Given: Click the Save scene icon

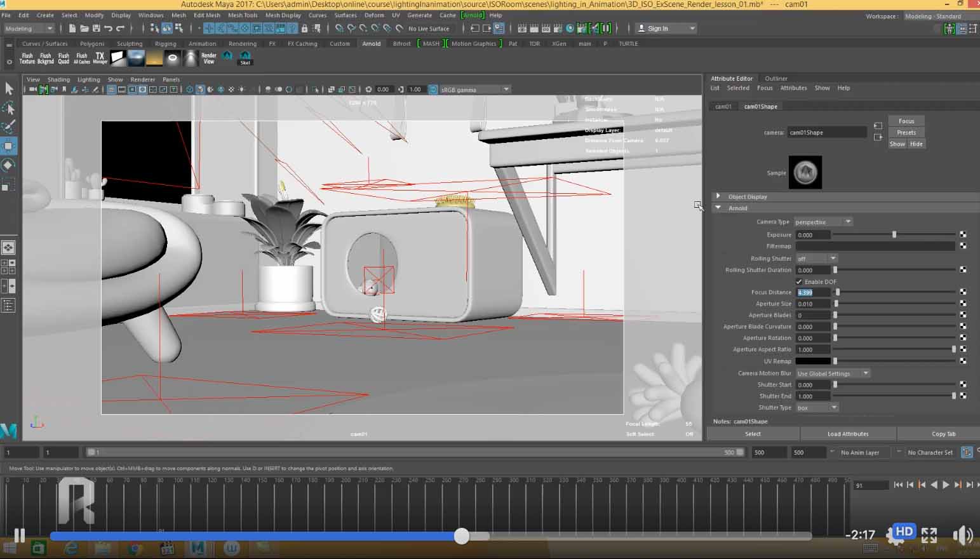Looking at the screenshot, I should click(x=96, y=28).
